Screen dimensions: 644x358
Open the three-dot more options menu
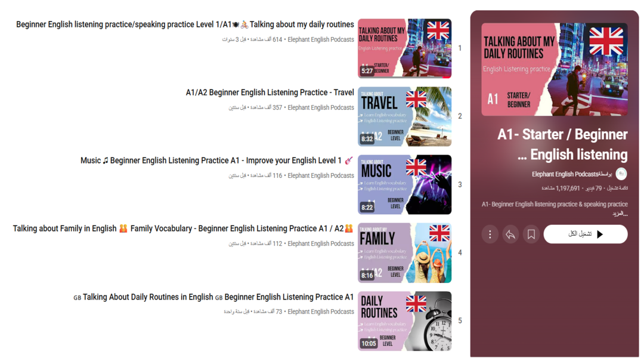490,234
